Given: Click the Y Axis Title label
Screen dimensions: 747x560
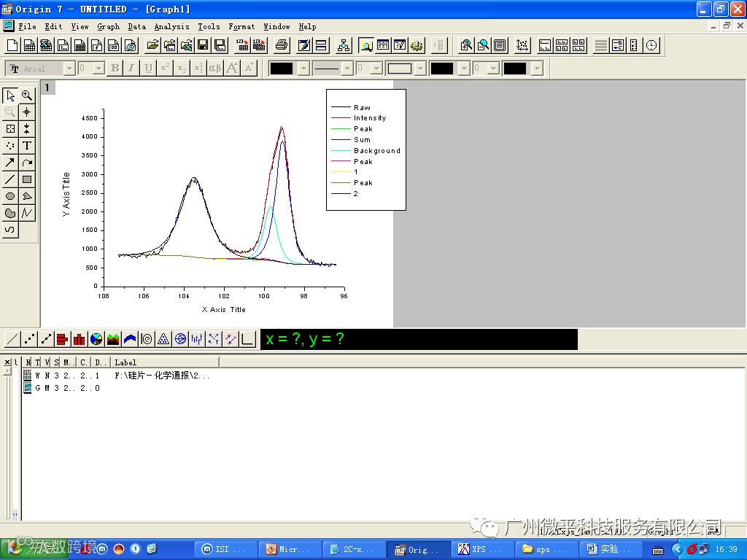Looking at the screenshot, I should click(x=66, y=194).
